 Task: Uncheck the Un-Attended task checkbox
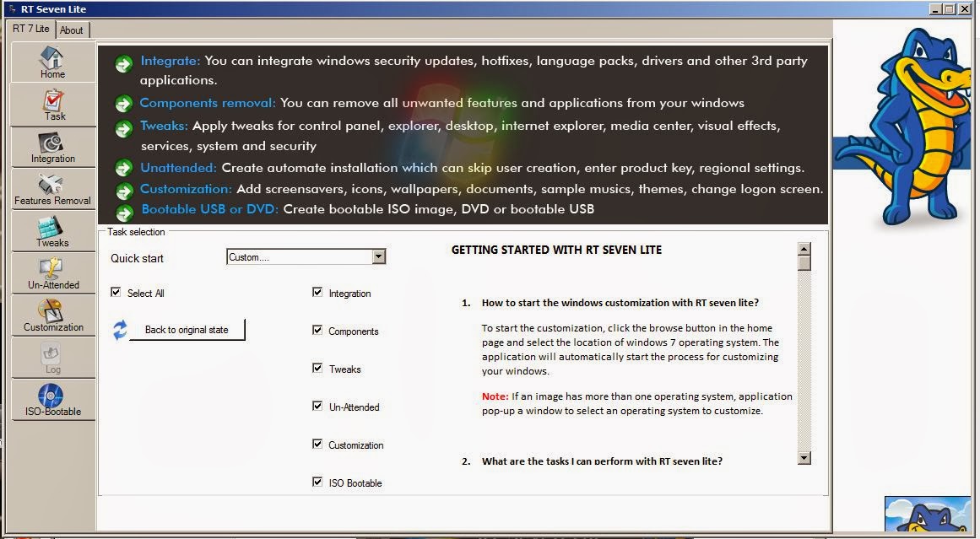pos(317,406)
